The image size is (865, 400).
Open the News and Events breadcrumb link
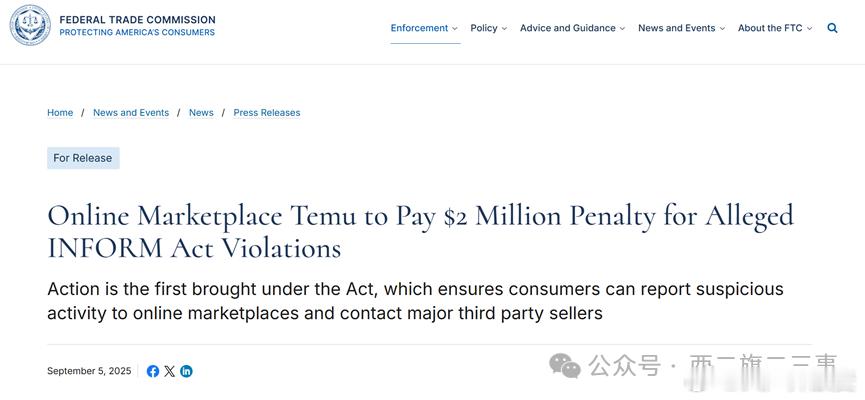click(x=131, y=113)
